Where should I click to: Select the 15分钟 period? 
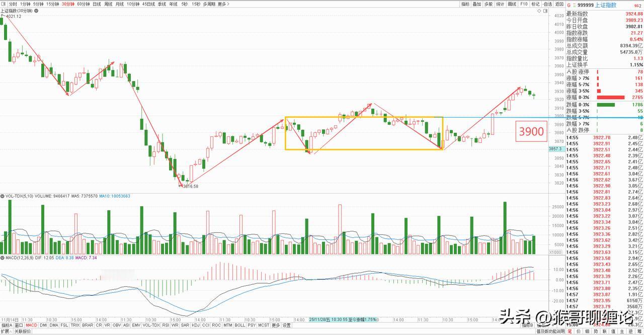point(52,4)
